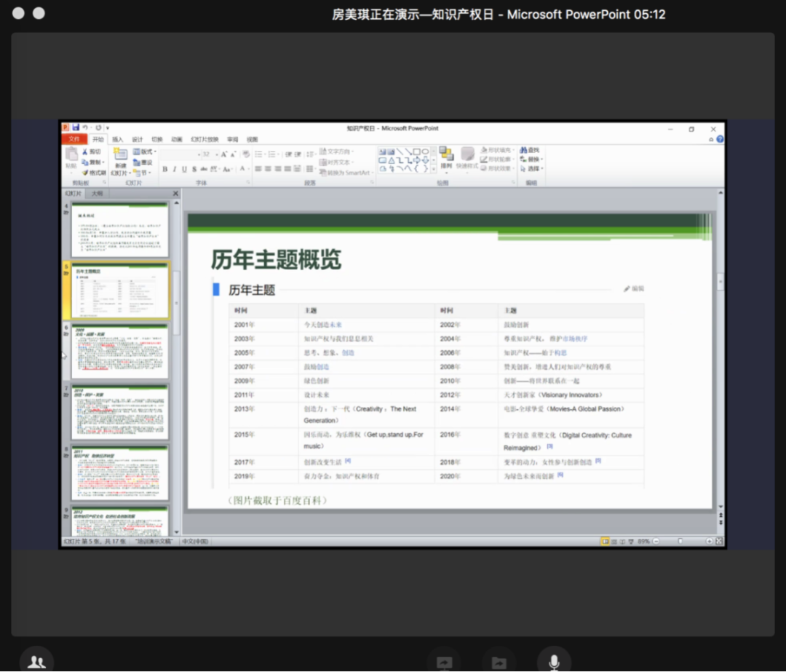
Task: Click the zoom slider in status bar
Action: click(680, 542)
